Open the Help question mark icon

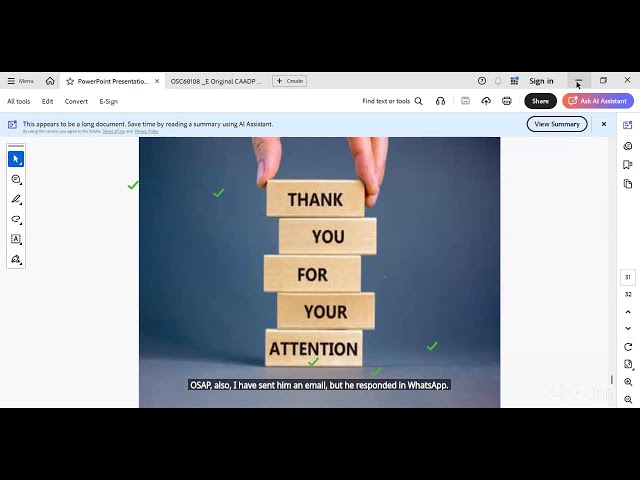point(482,81)
